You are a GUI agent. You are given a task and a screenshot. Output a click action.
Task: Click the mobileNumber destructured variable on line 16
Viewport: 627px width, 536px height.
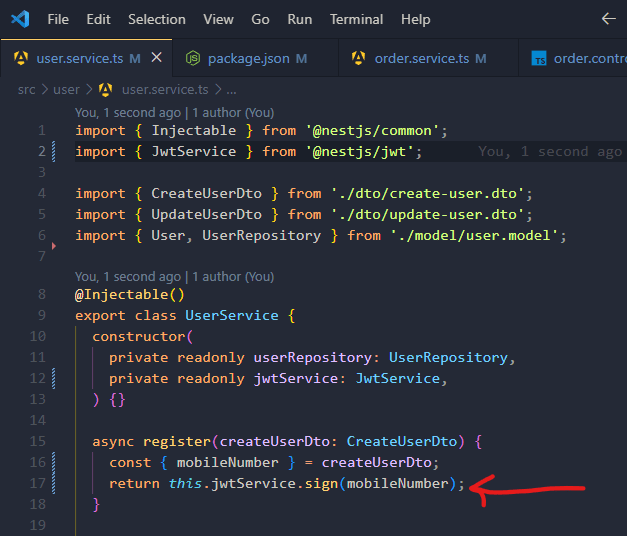[x=228, y=463]
